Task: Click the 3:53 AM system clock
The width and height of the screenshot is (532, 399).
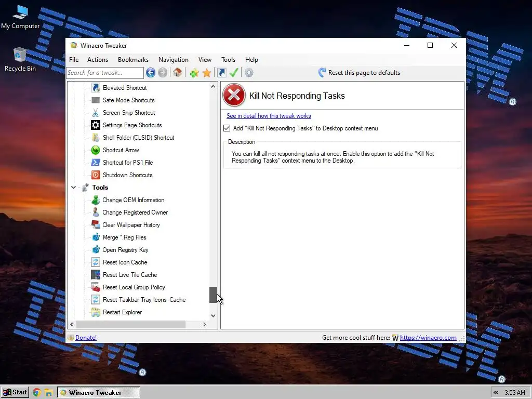Action: coord(515,393)
